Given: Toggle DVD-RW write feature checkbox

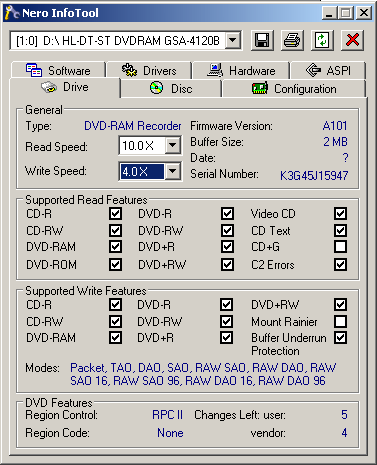Looking at the screenshot, I should [226, 321].
